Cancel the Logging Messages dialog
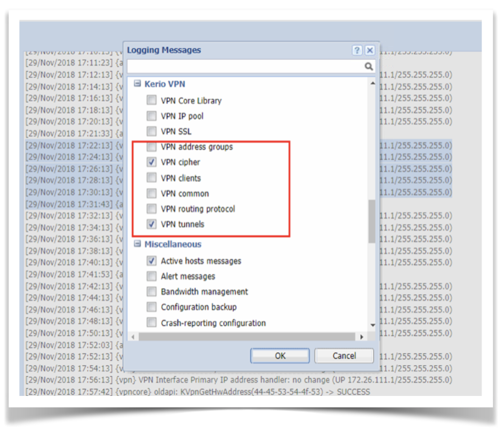Image resolution: width=504 pixels, height=432 pixels. pyautogui.click(x=344, y=356)
